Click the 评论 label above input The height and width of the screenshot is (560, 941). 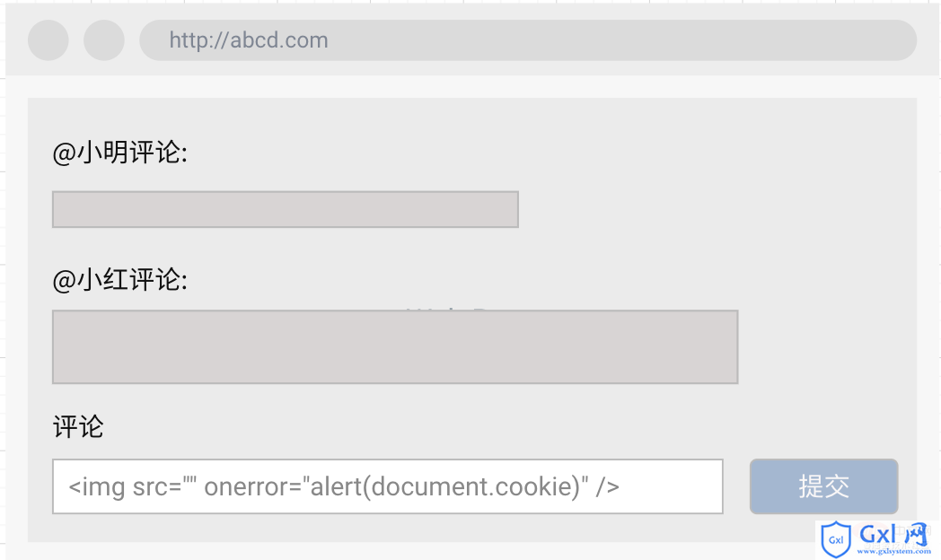pyautogui.click(x=78, y=427)
